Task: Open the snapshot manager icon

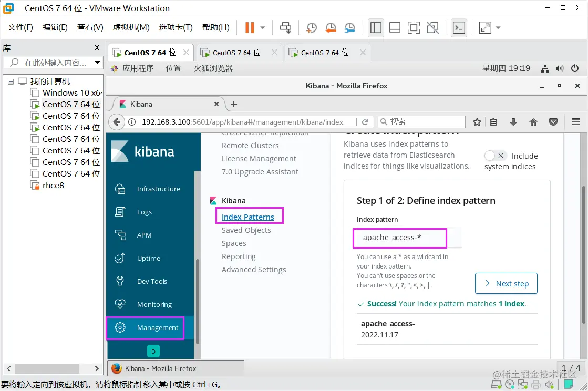Action: tap(349, 27)
